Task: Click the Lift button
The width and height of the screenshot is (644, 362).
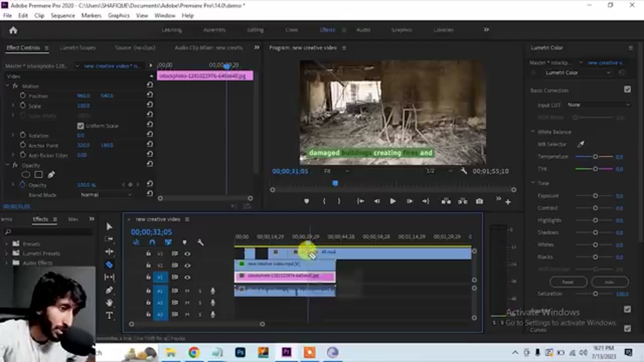Action: 446,201
